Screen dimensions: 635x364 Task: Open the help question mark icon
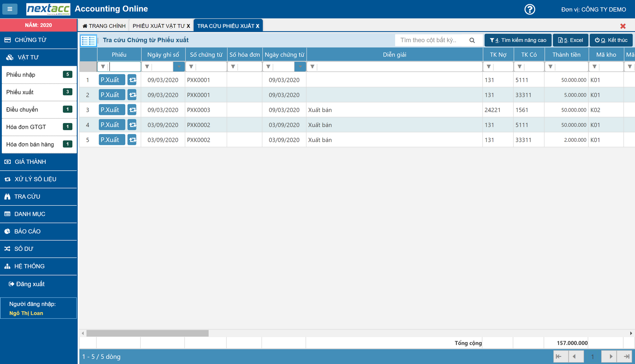[530, 9]
